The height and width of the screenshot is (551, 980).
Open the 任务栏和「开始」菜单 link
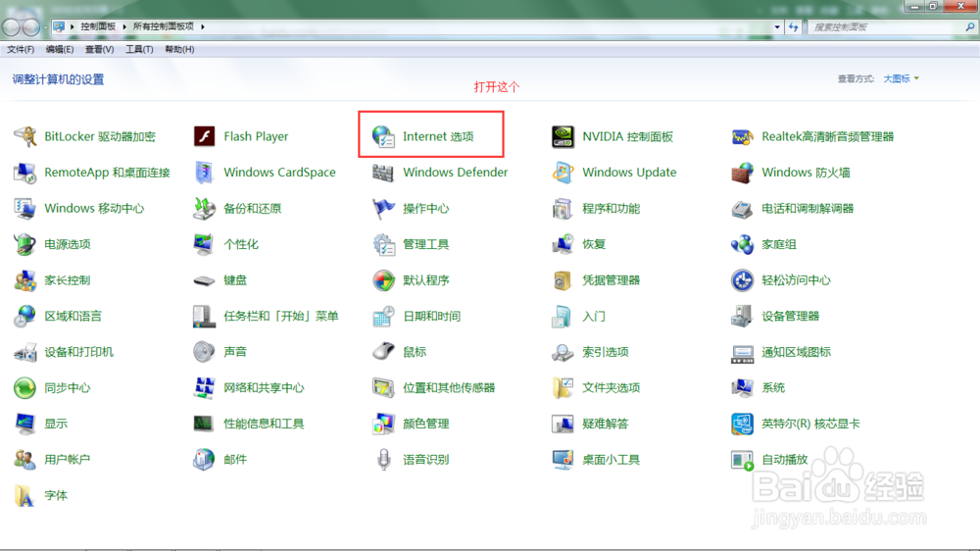(x=280, y=316)
